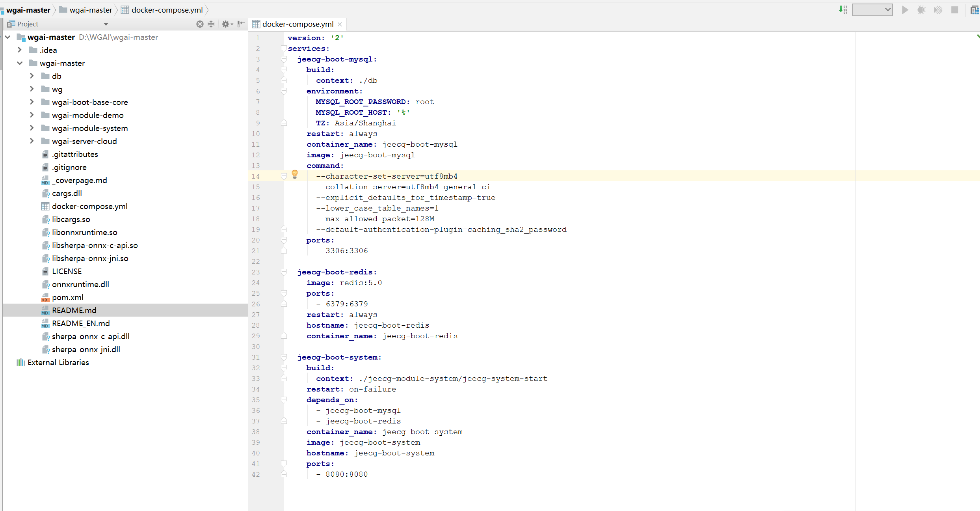
Task: Click the Project panel title label
Action: click(28, 24)
